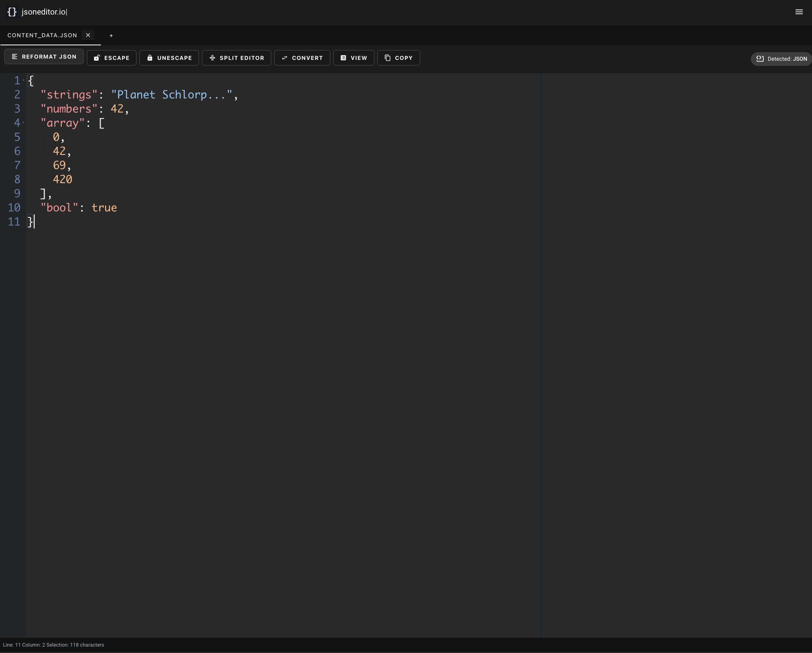
Task: Click the jsoneditor.io braces logo icon
Action: click(x=12, y=12)
